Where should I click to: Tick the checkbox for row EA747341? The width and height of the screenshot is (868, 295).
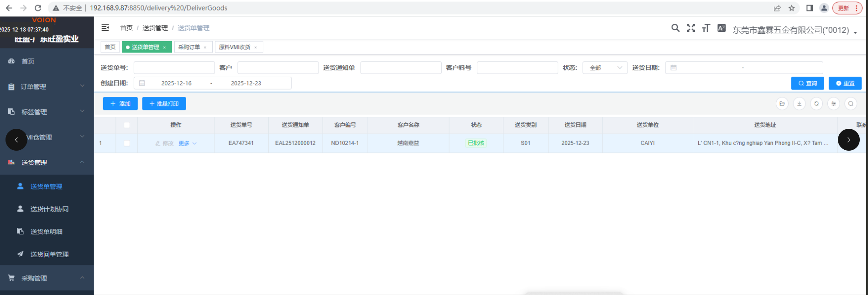[x=127, y=143]
